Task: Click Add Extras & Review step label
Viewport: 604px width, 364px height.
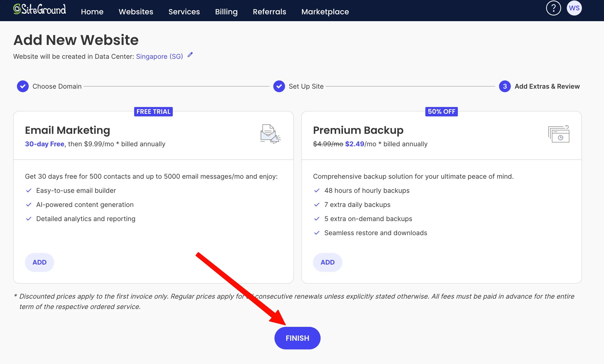Action: [x=547, y=86]
